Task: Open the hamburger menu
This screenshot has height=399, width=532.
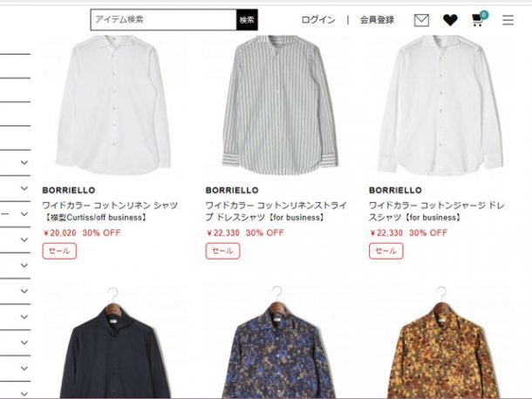Action: [508, 20]
